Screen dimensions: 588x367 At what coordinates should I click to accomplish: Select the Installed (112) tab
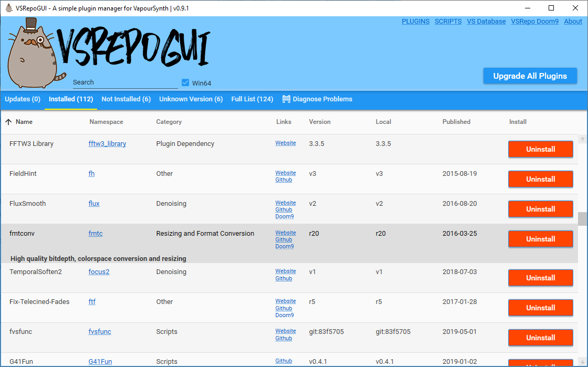(71, 99)
